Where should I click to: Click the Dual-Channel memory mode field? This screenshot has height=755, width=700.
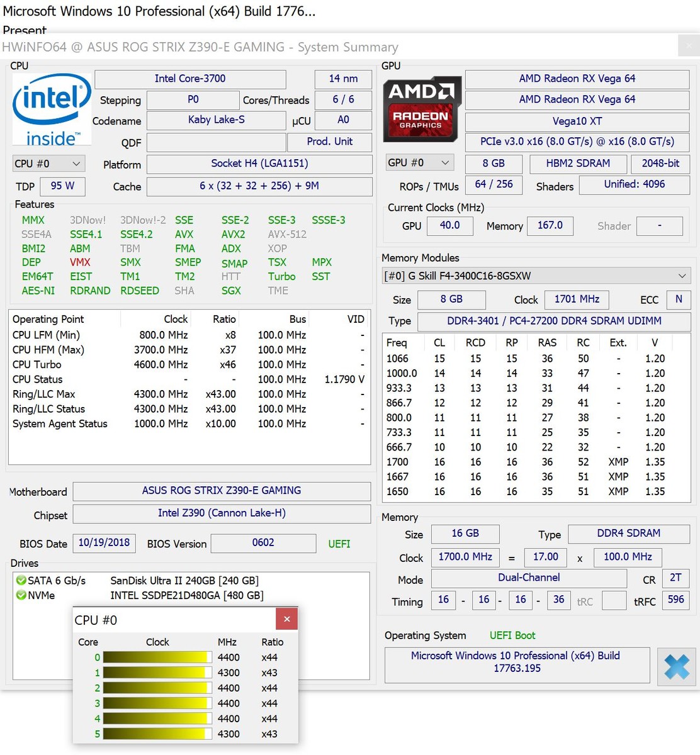tap(529, 578)
